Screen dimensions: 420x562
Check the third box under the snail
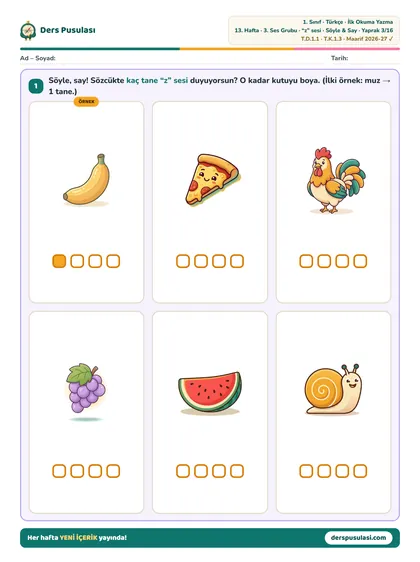point(342,471)
